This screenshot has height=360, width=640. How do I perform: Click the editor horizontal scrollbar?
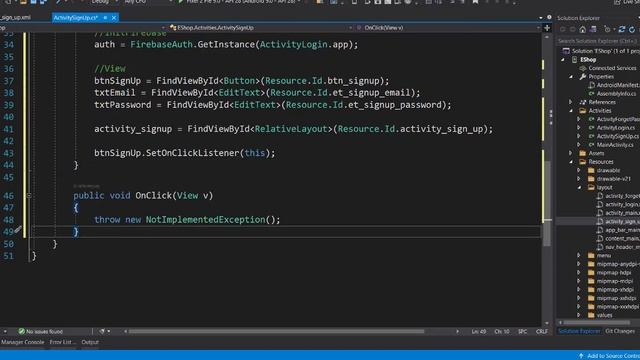click(276, 331)
